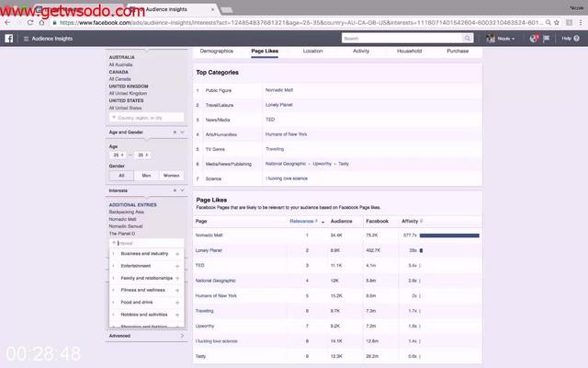Screen dimensions: 588x368
Task: Click the browser extension icon beside star
Action: click(x=569, y=22)
